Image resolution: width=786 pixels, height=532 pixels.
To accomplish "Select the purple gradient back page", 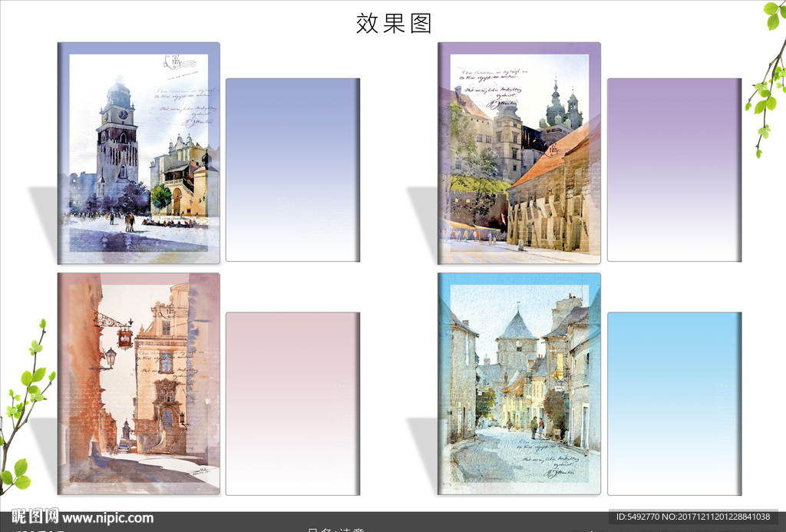I will (x=674, y=170).
